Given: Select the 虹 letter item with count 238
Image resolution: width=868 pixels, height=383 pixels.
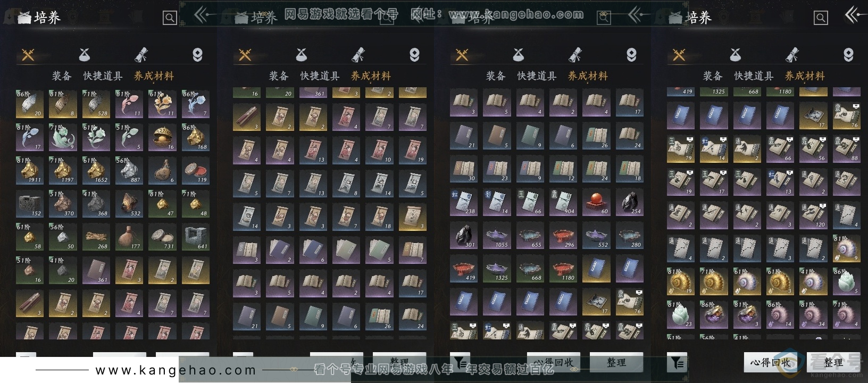Looking at the screenshot, I should click(x=463, y=202).
